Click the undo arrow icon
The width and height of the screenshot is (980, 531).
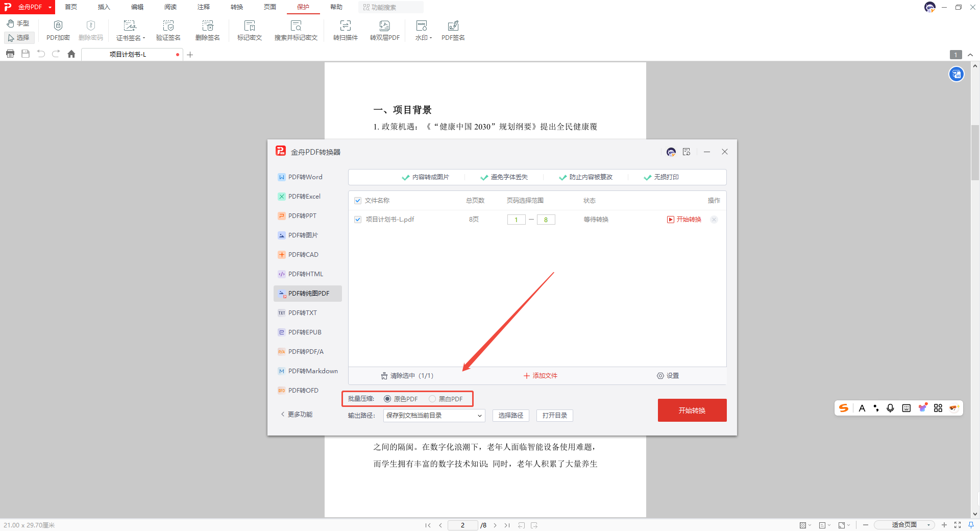coord(41,54)
